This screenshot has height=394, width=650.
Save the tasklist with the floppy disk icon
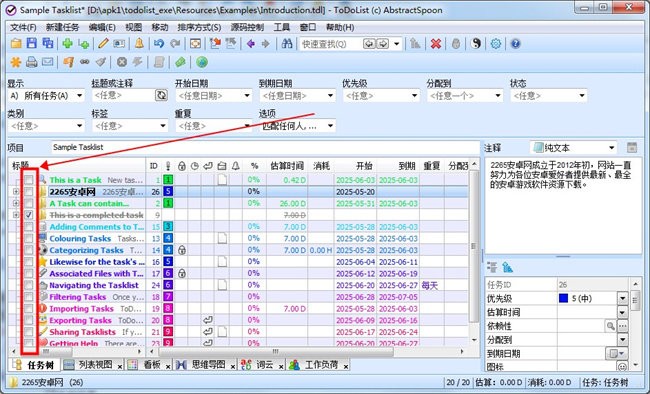point(32,44)
